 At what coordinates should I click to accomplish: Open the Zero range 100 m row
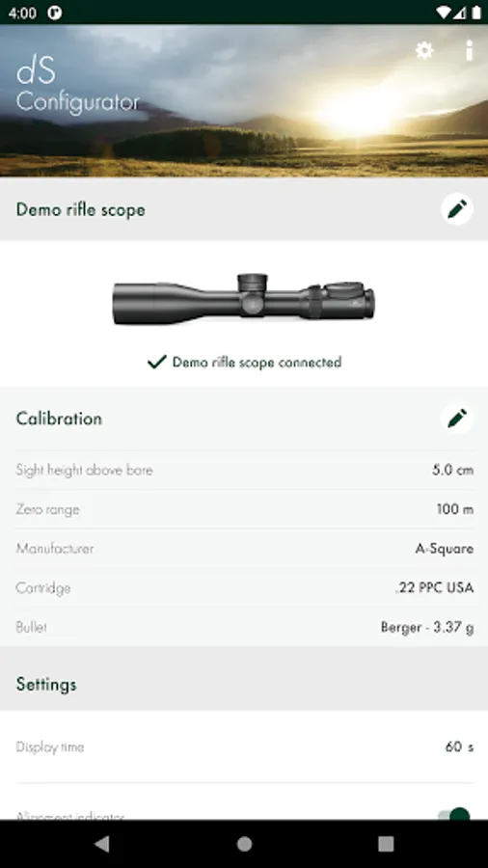coord(244,509)
